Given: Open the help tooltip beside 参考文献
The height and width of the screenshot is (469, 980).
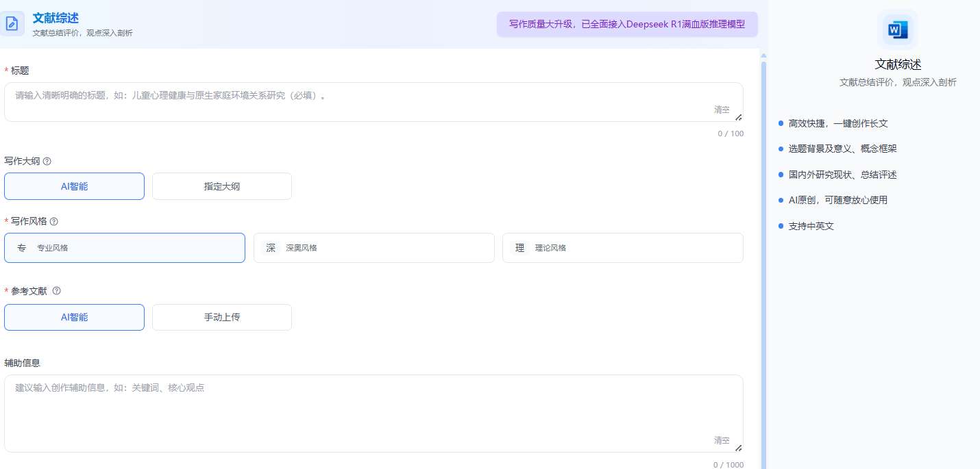Looking at the screenshot, I should [x=56, y=290].
